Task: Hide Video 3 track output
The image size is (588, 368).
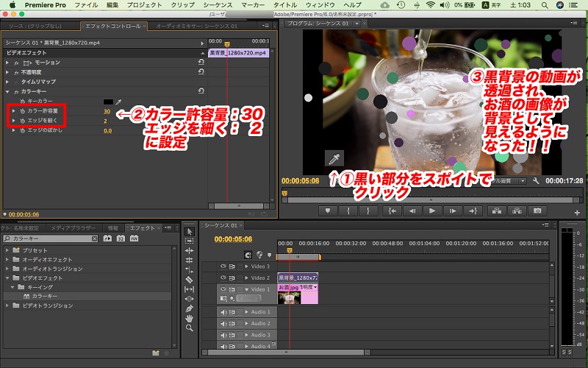Action: tap(223, 266)
